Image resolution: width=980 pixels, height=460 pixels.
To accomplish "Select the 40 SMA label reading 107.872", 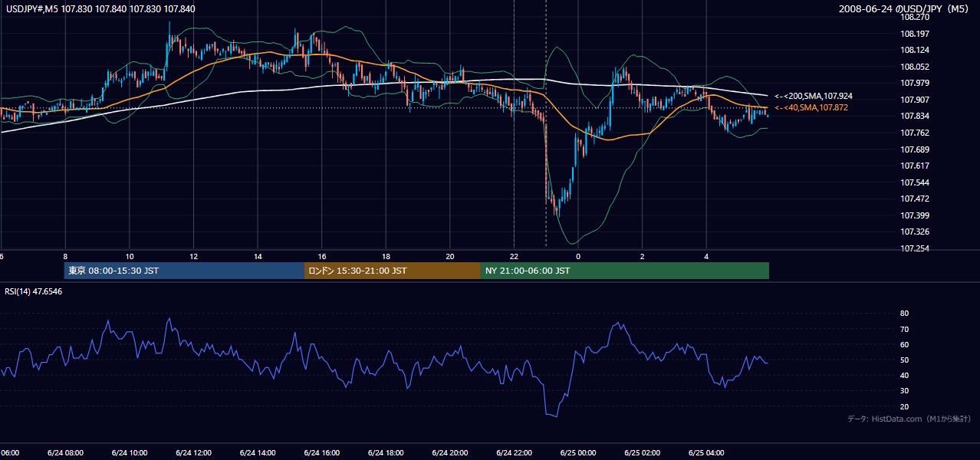I will (x=811, y=108).
